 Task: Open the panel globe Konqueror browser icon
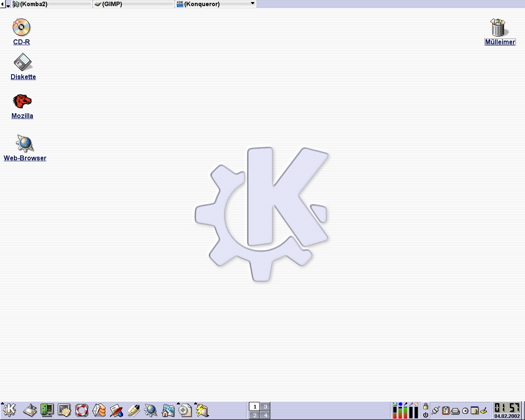click(151, 410)
